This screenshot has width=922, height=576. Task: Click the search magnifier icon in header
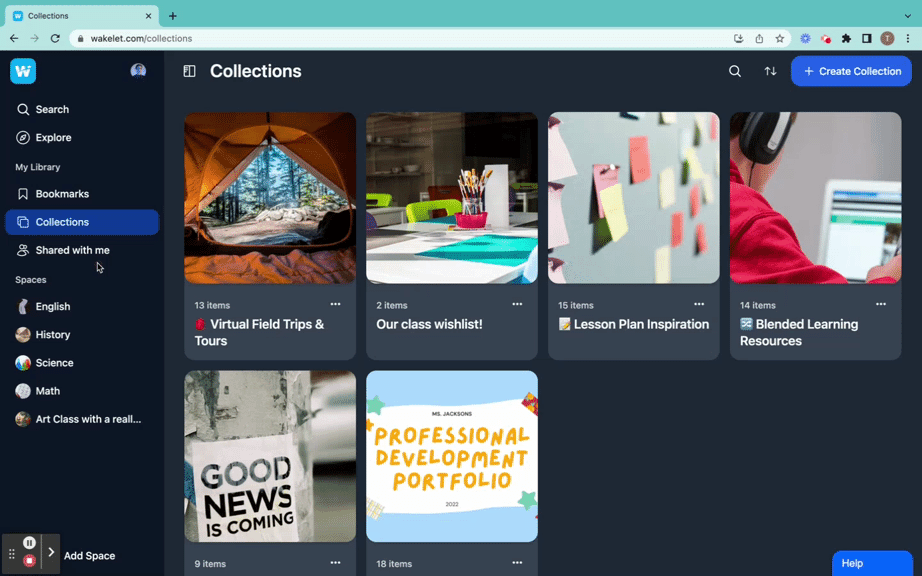[735, 71]
